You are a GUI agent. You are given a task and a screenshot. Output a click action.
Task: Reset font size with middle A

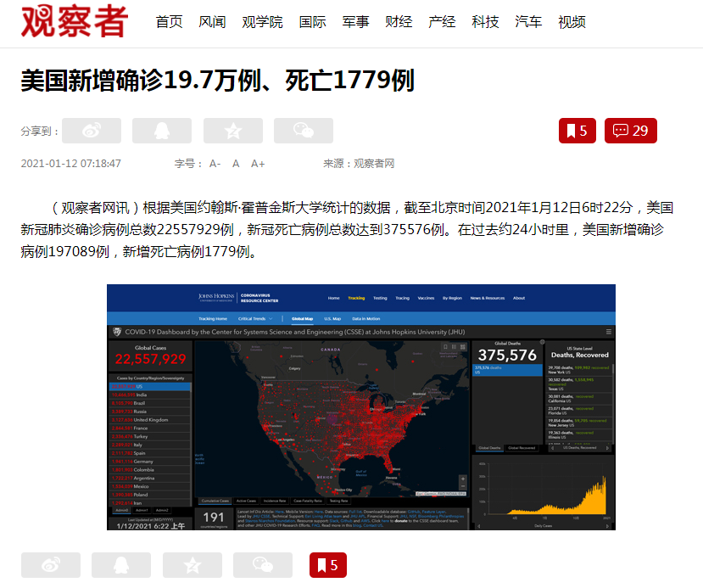(236, 164)
